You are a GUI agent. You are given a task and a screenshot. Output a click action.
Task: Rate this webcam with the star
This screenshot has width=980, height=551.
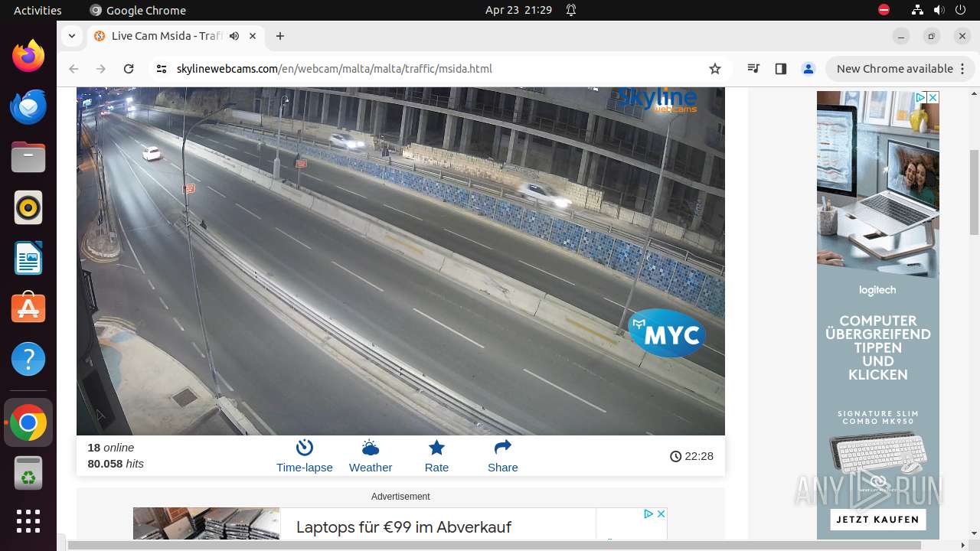pyautogui.click(x=436, y=456)
